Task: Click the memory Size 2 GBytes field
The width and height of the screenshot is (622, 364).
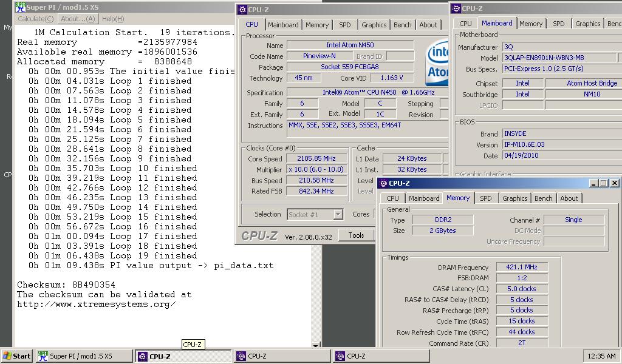Action: 443,231
